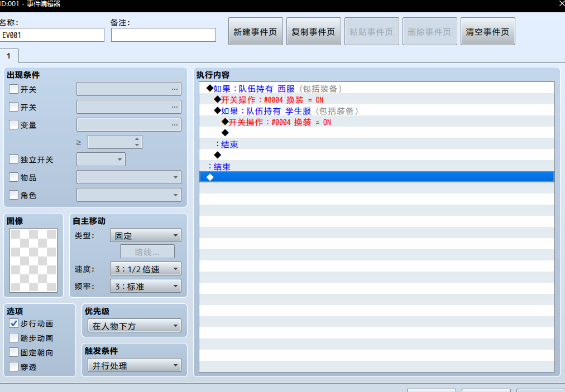Enable the 角色 condition checkbox
Screen dimensions: 565x392
[x=14, y=195]
